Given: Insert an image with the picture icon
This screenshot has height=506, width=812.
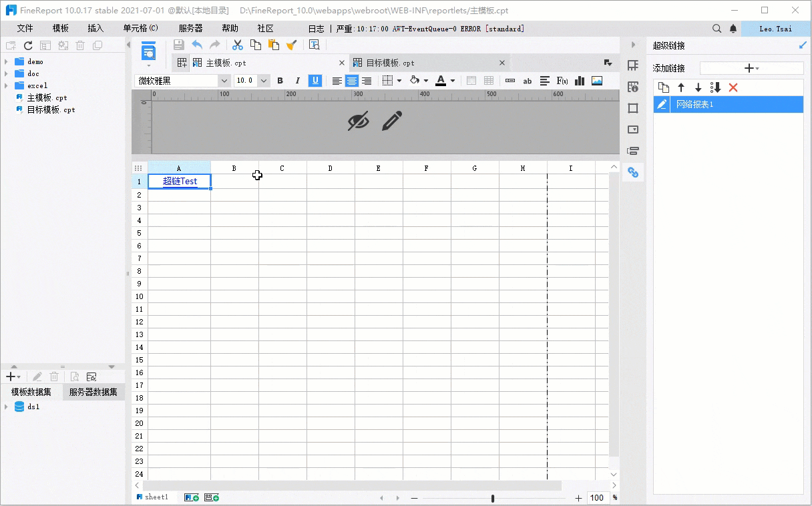Looking at the screenshot, I should [597, 81].
